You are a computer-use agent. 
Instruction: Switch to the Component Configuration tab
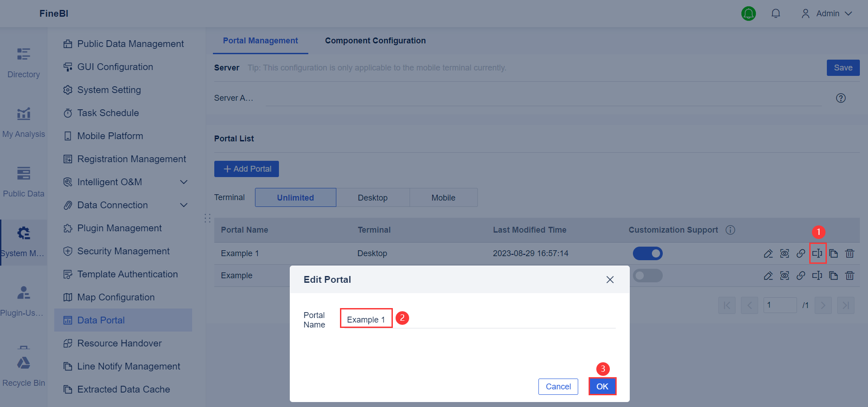click(375, 41)
